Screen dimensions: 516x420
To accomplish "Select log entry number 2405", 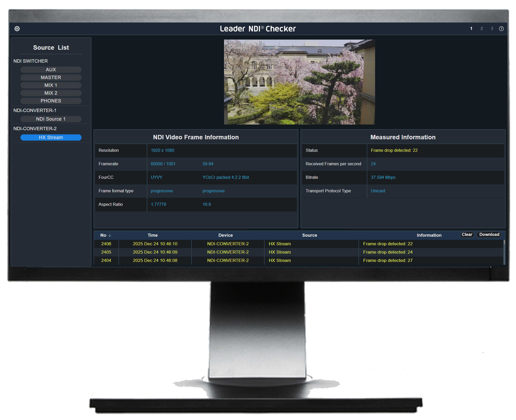I will (106, 252).
